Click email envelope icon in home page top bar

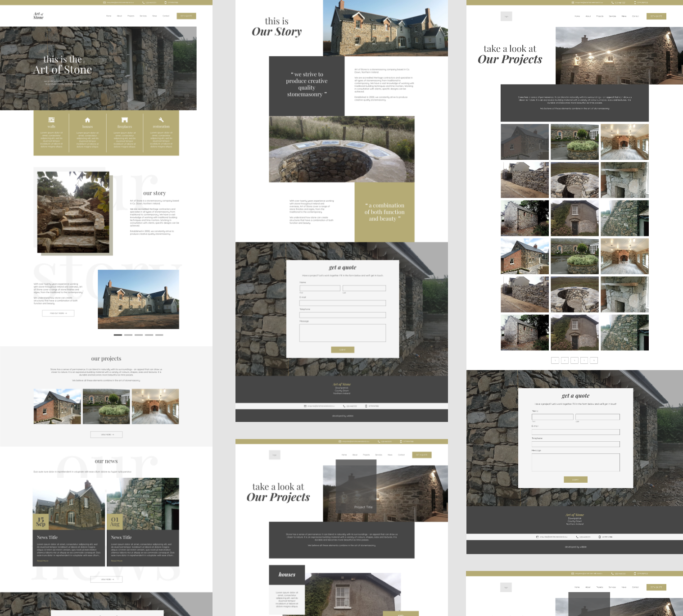tap(104, 3)
